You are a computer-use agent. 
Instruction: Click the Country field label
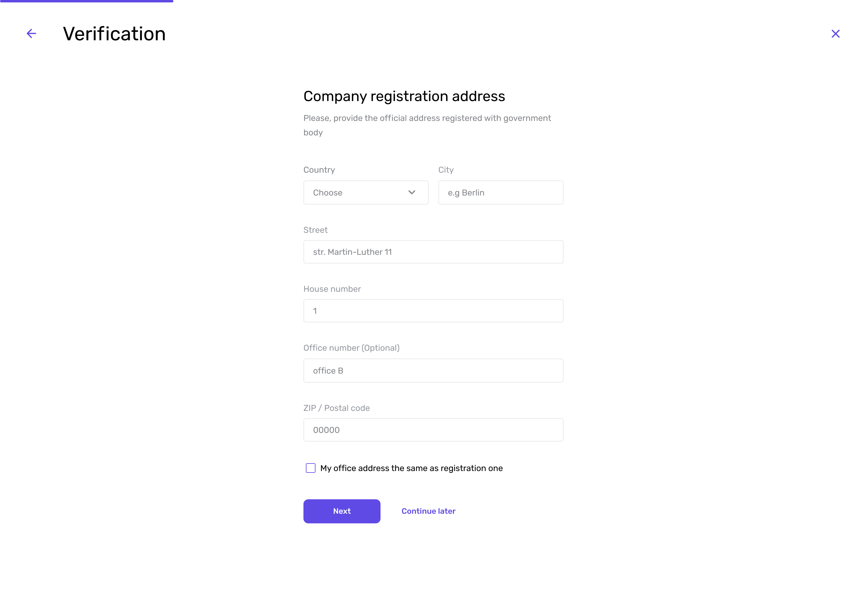(x=319, y=170)
